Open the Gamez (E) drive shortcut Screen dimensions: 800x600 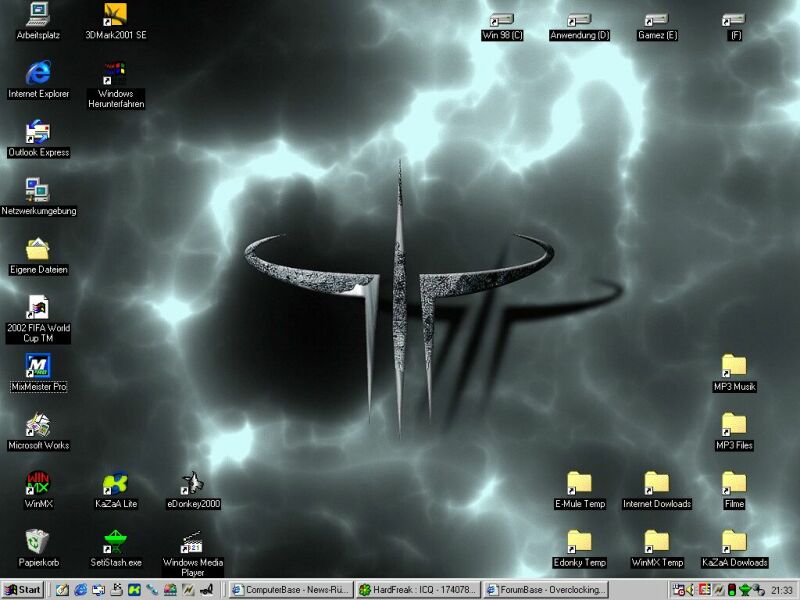(x=657, y=27)
